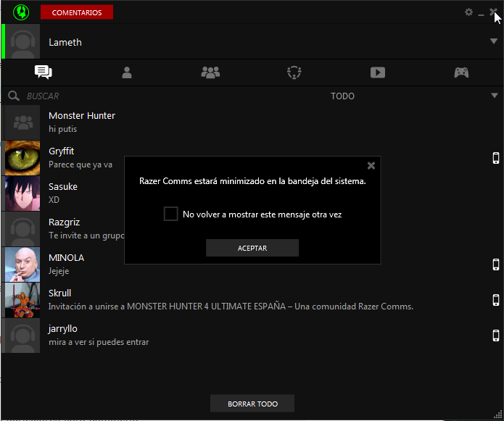Image resolution: width=504 pixels, height=421 pixels.
Task: Open the games controller tab
Action: [x=461, y=72]
